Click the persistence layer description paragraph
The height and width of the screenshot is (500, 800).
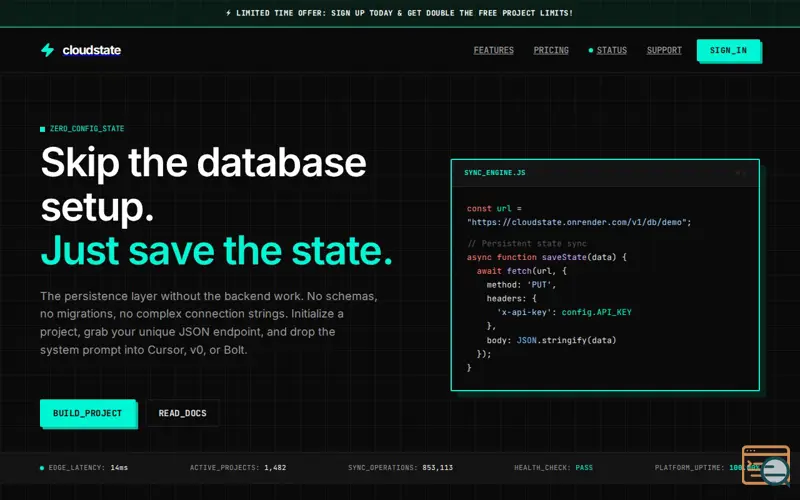209,323
